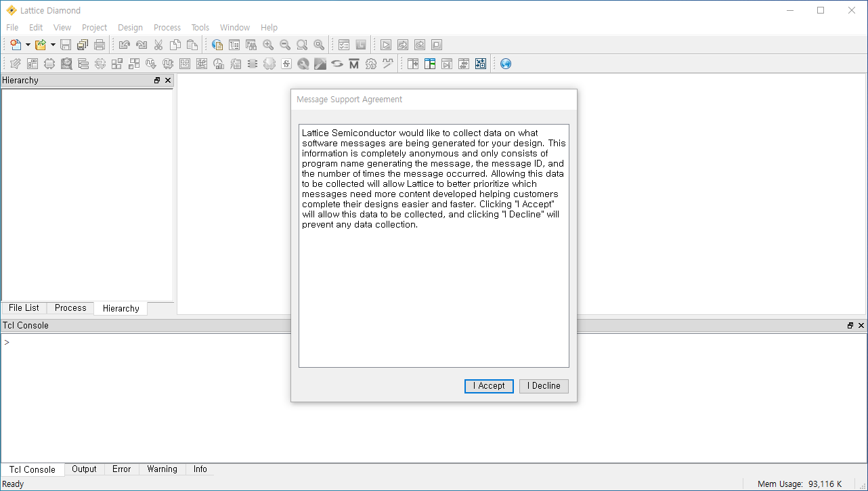
Task: Click the waveform-with-down-arrow Reveal icon
Action: pyautogui.click(x=151, y=64)
